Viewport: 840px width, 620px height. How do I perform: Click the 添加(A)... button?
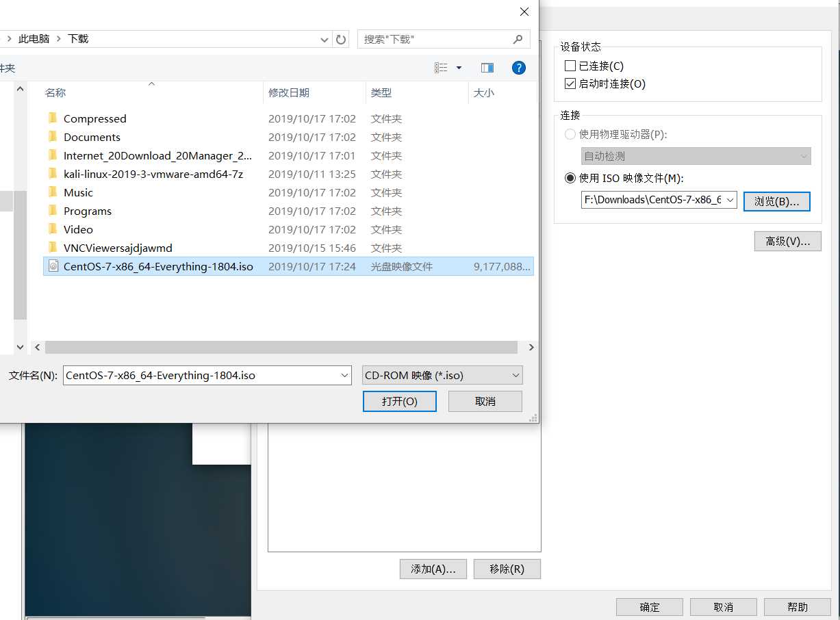point(433,569)
